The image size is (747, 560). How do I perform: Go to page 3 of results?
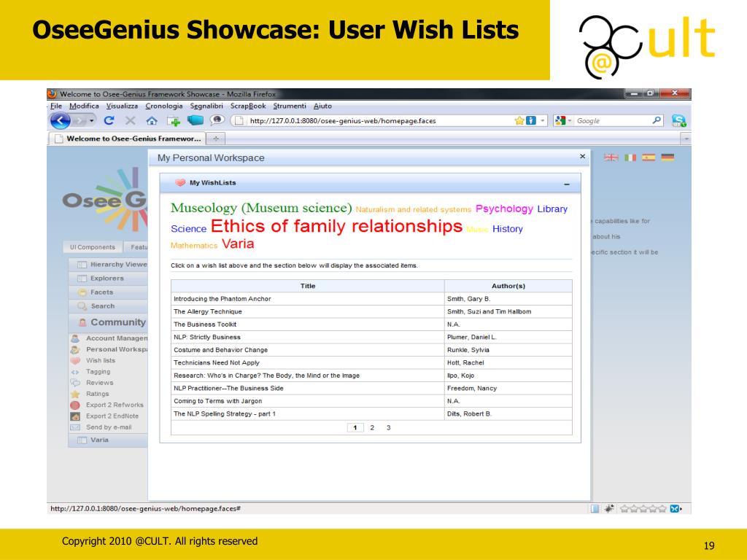pyautogui.click(x=389, y=427)
